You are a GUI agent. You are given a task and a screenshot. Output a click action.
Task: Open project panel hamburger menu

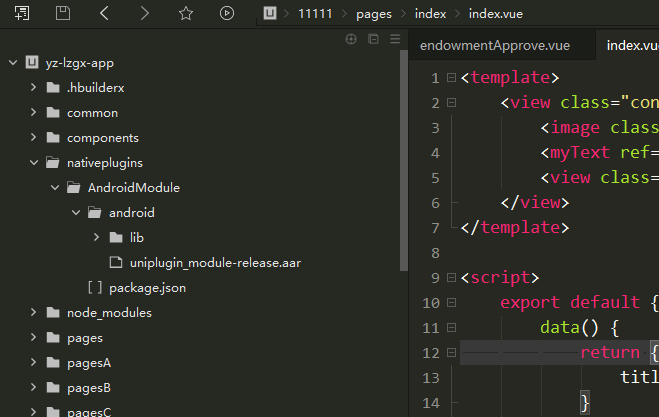point(395,39)
